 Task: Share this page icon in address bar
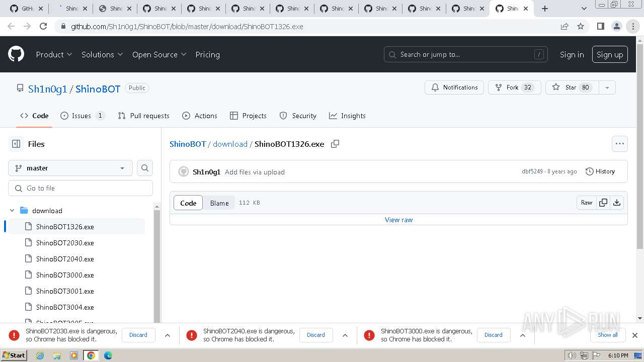pos(565,26)
